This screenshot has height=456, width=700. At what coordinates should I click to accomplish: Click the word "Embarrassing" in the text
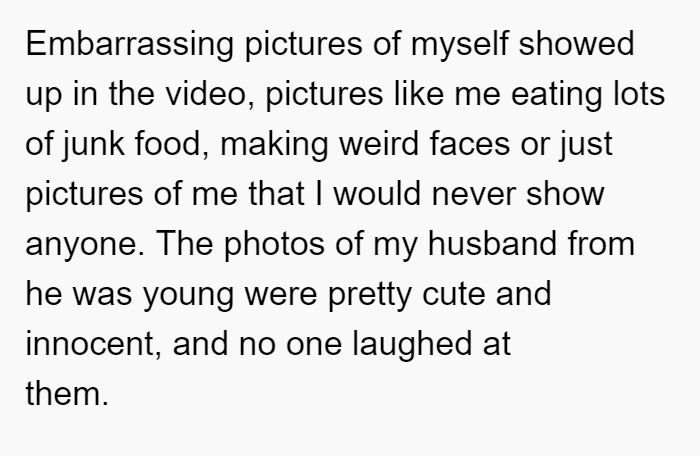click(x=129, y=45)
